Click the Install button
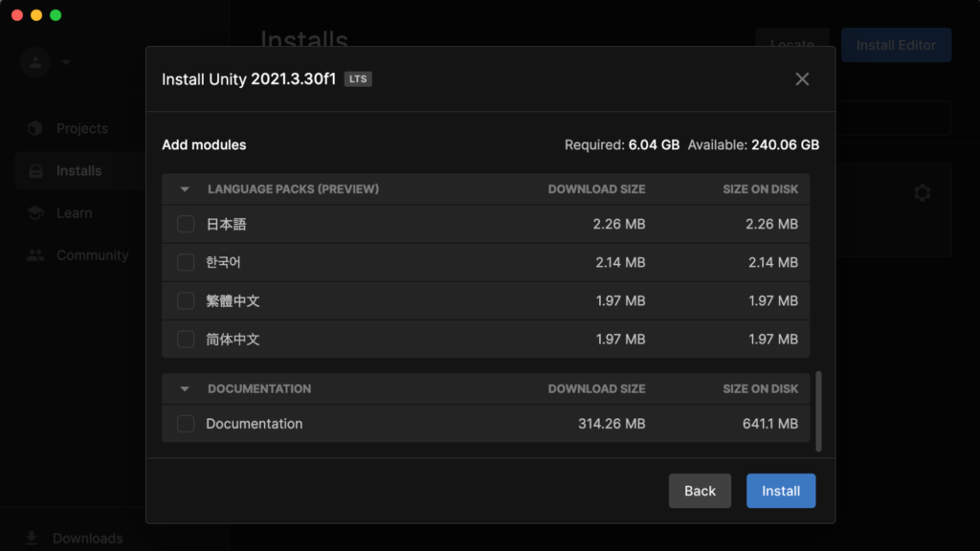Screen dimensions: 980x551 click(x=781, y=491)
